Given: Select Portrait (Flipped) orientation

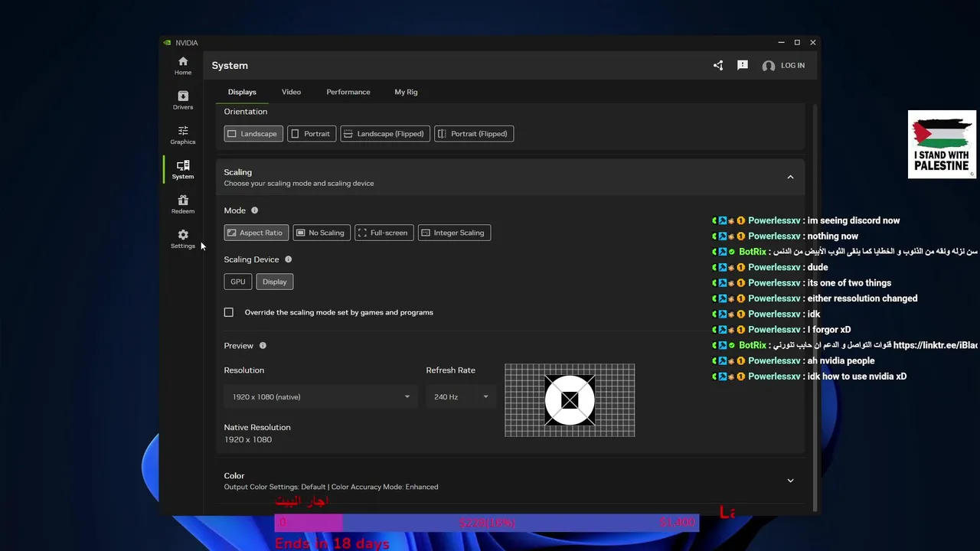Looking at the screenshot, I should pos(474,134).
